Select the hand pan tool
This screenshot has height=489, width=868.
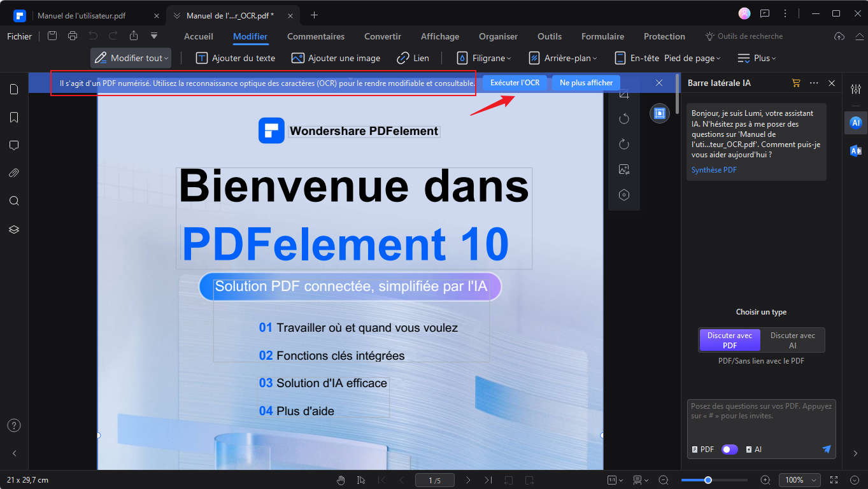point(341,480)
